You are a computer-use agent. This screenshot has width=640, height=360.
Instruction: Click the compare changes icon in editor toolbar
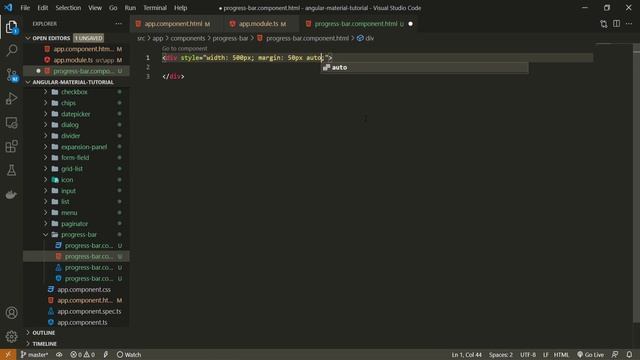click(x=604, y=24)
